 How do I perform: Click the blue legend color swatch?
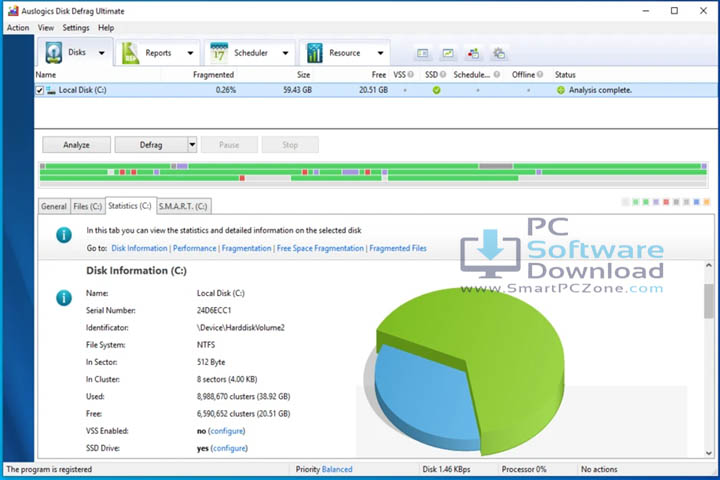pos(697,202)
